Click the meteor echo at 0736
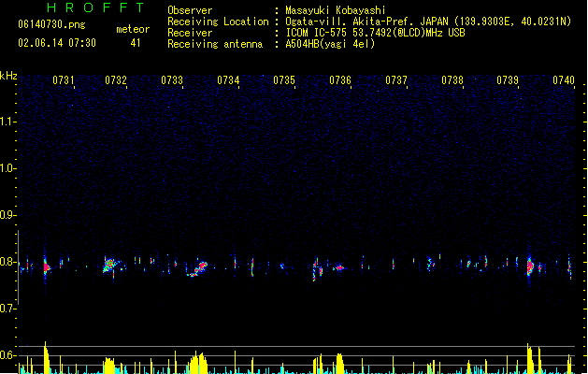Viewport: 588px width, 374px height. point(339,267)
